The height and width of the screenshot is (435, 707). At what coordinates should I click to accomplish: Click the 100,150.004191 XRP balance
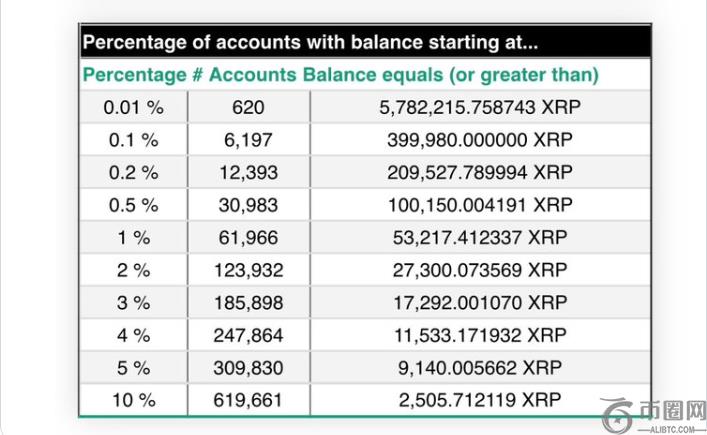pos(480,205)
